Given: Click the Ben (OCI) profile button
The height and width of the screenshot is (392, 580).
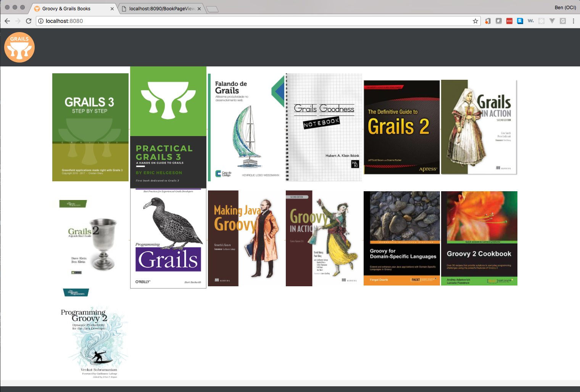Looking at the screenshot, I should point(565,7).
